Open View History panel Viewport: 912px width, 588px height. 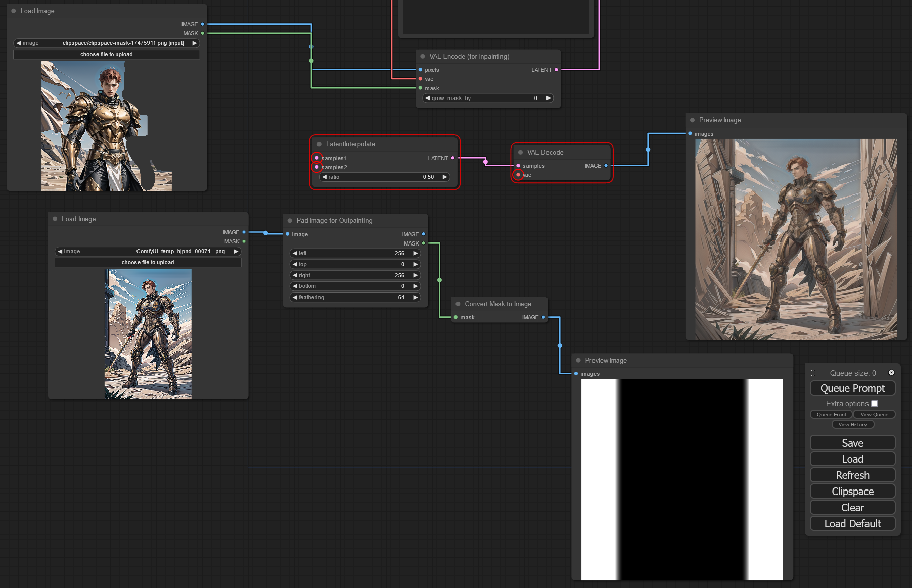(x=852, y=425)
